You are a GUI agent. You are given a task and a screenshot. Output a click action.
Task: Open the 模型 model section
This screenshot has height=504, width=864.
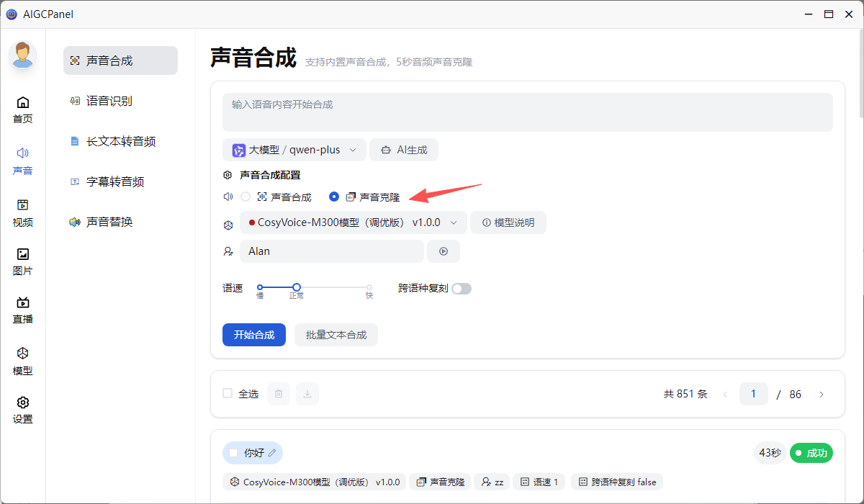pyautogui.click(x=23, y=361)
